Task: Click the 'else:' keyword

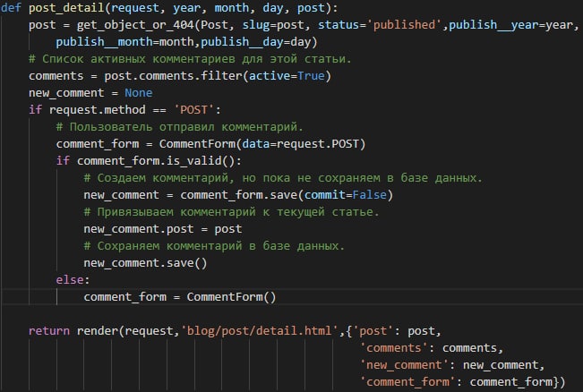Action: click(x=73, y=280)
